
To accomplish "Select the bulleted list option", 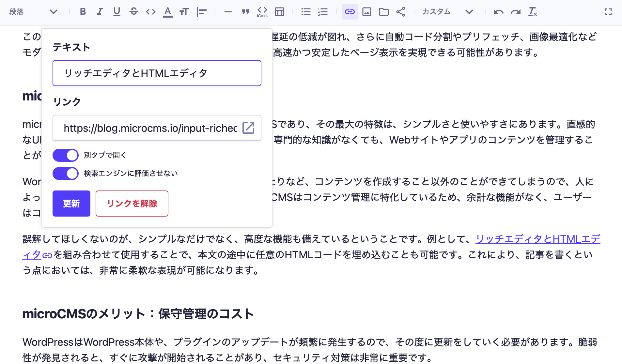I will pyautogui.click(x=306, y=12).
